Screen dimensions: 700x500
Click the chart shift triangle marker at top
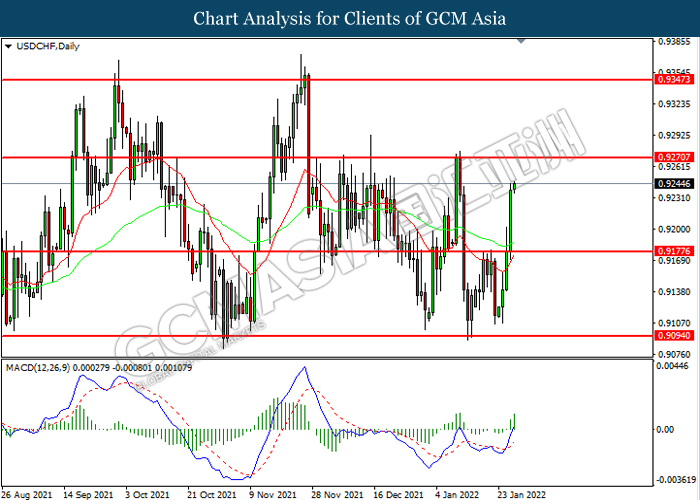pyautogui.click(x=521, y=41)
